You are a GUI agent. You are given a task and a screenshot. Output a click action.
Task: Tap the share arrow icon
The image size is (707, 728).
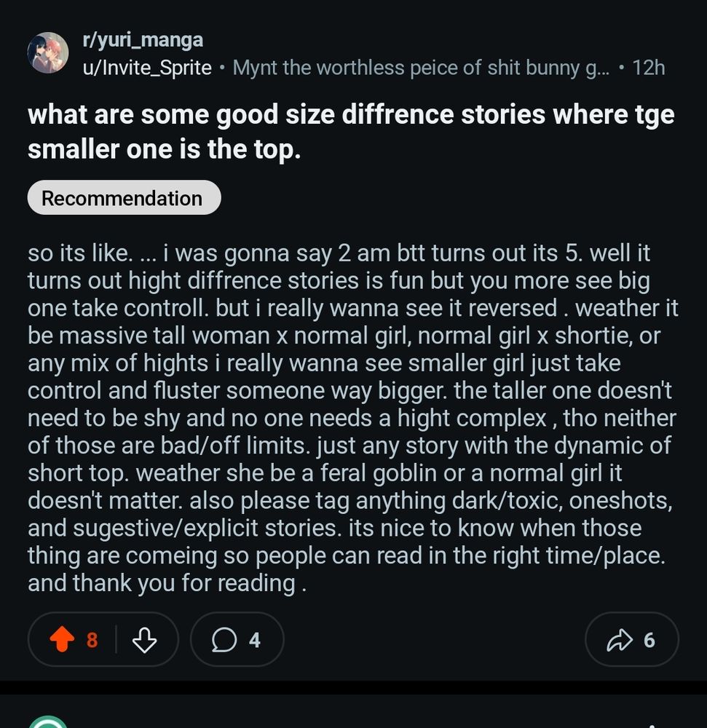click(618, 640)
